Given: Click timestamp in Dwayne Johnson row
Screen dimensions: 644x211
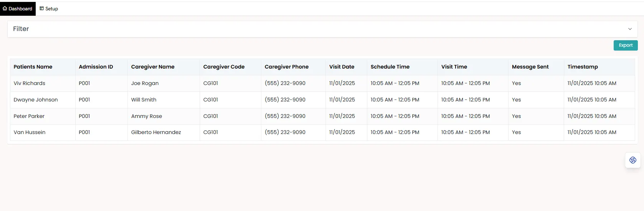Looking at the screenshot, I should pyautogui.click(x=592, y=100).
